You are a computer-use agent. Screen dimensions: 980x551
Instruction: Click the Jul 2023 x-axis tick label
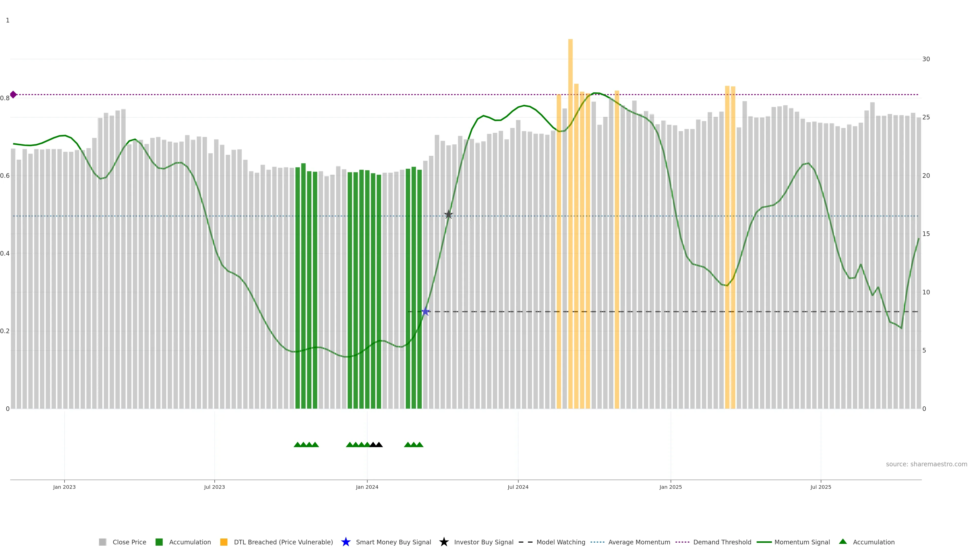[x=214, y=487]
